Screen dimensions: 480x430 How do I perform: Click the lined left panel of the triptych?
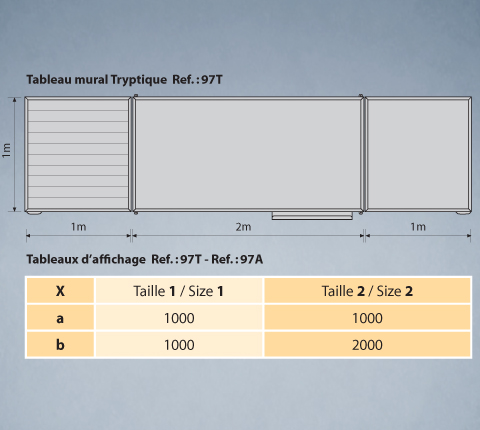(78, 154)
